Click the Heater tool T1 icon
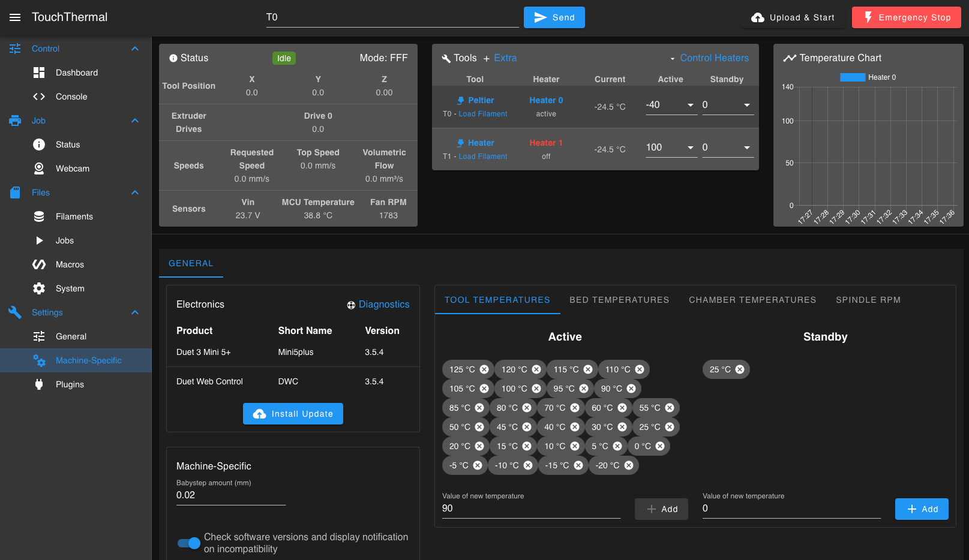This screenshot has width=969, height=560. [460, 143]
